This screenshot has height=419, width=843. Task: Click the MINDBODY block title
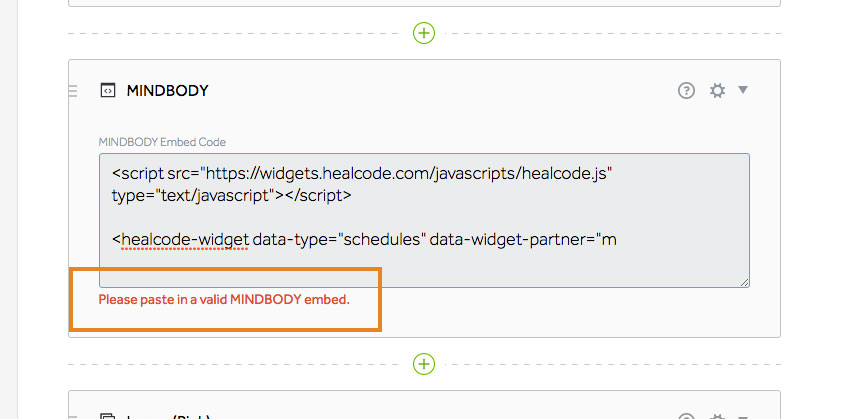(167, 91)
